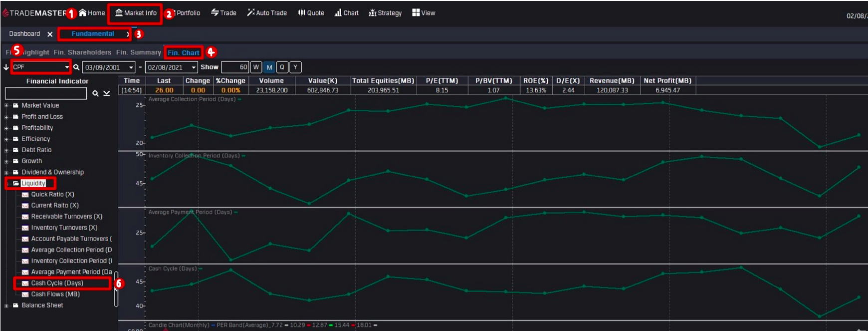Screen dimensions: 868x331
Task: Select the Yearly (Y) period toggle
Action: 295,67
